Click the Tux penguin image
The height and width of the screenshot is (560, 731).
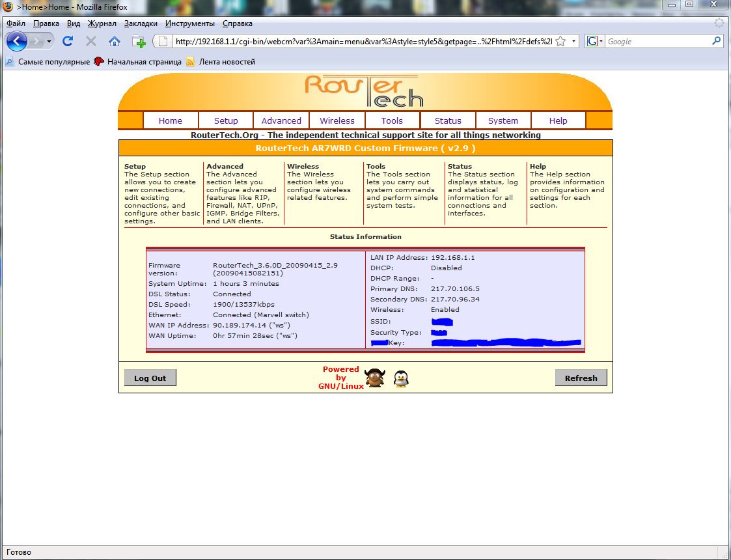click(401, 378)
